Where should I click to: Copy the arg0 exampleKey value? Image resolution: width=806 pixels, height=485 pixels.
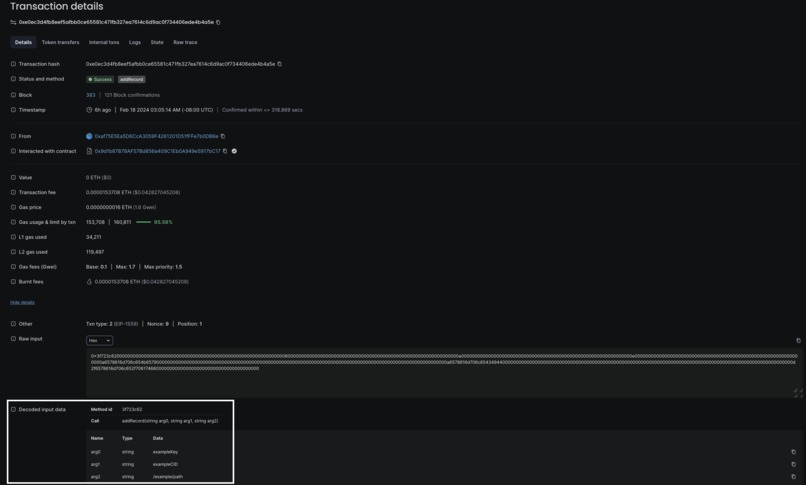point(793,452)
